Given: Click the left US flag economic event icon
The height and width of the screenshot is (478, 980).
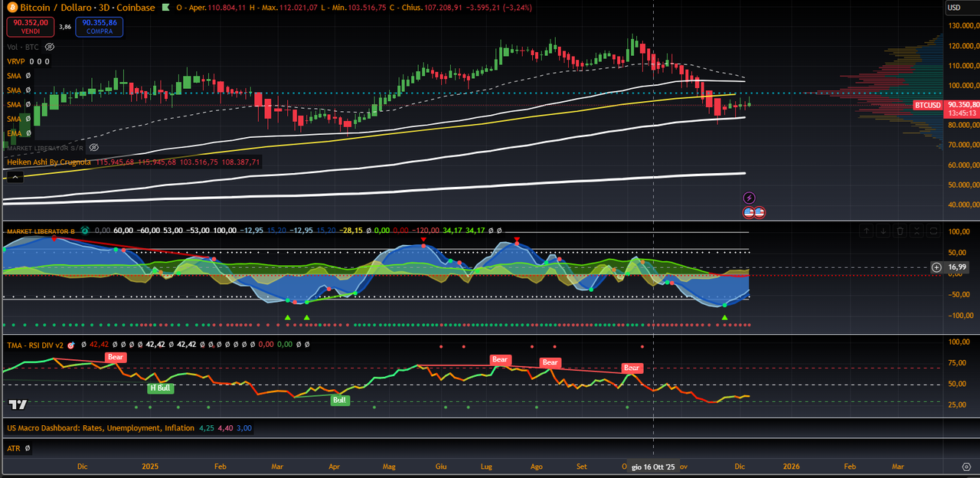Looking at the screenshot, I should [x=749, y=212].
